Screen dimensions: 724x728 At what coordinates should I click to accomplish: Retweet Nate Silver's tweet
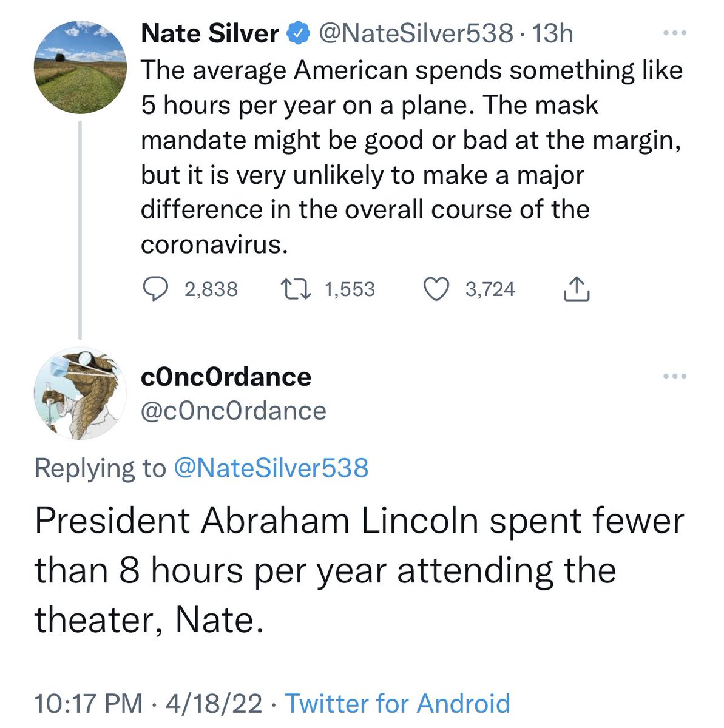[x=296, y=289]
